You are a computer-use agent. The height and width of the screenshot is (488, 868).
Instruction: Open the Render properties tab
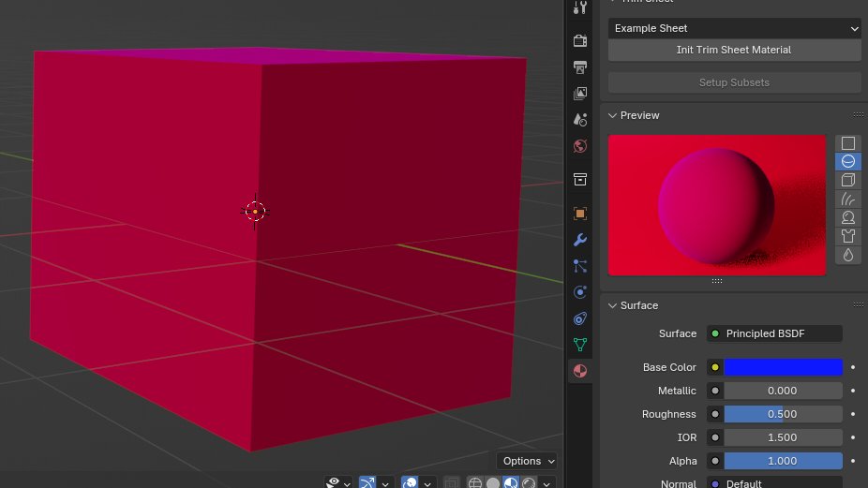point(579,40)
